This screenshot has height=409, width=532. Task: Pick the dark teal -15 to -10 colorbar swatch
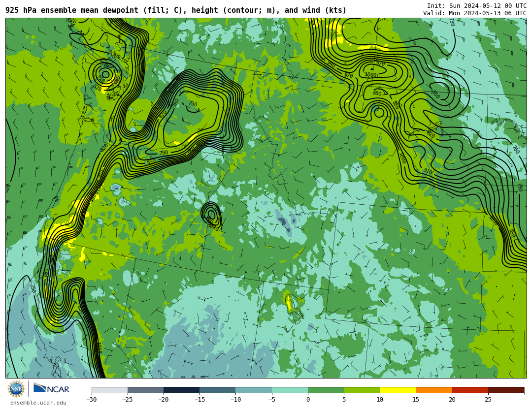point(218,390)
